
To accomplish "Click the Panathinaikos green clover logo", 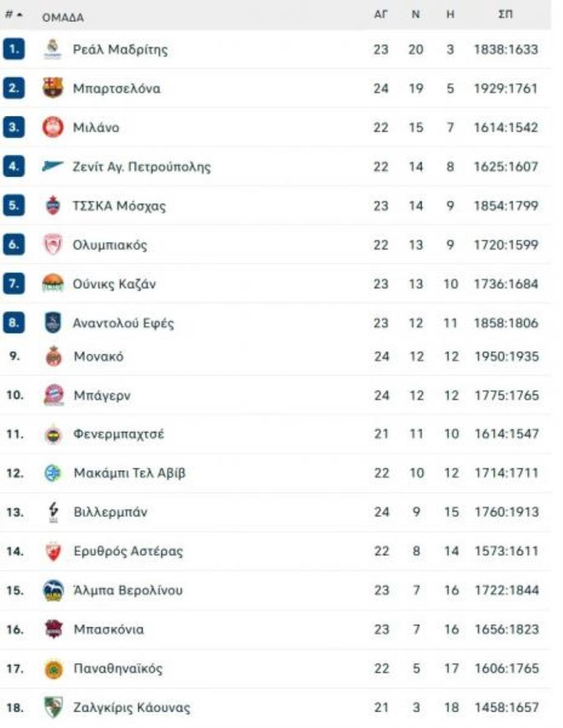I will [x=53, y=669].
